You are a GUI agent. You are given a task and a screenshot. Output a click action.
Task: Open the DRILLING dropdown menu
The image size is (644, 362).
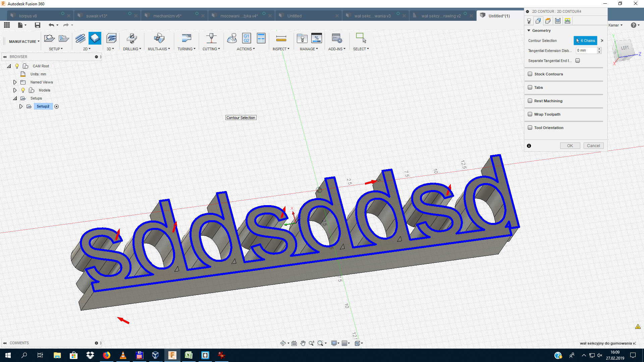click(x=132, y=49)
